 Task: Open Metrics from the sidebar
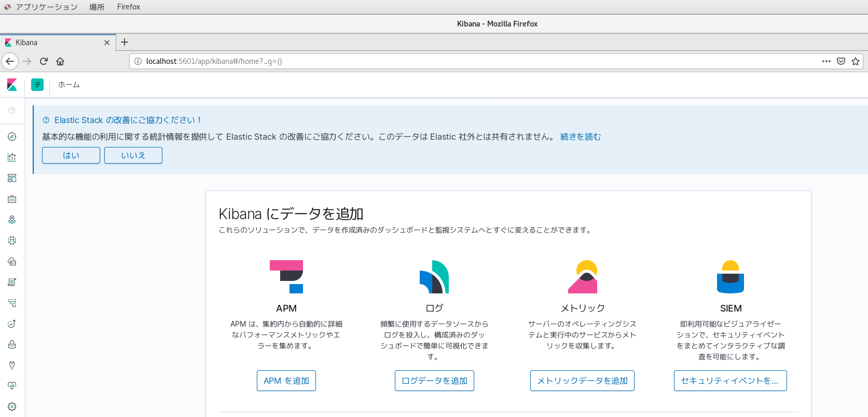pos(12,261)
